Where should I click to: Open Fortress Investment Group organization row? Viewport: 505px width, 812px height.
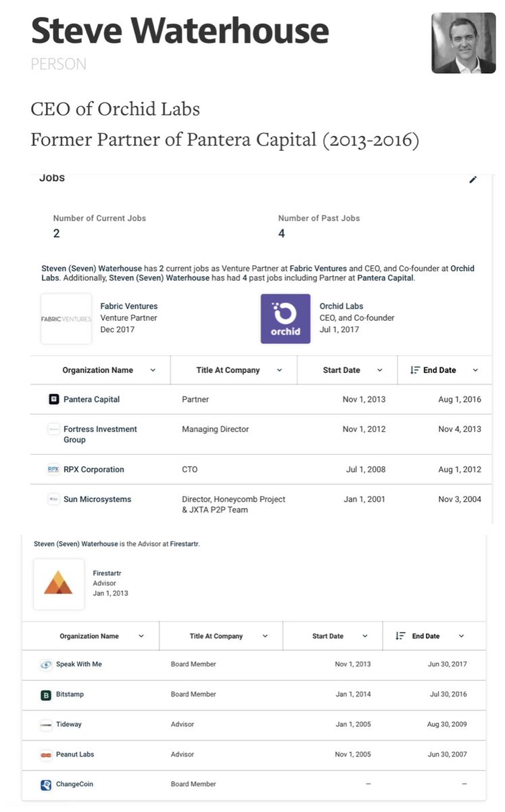pyautogui.click(x=100, y=434)
